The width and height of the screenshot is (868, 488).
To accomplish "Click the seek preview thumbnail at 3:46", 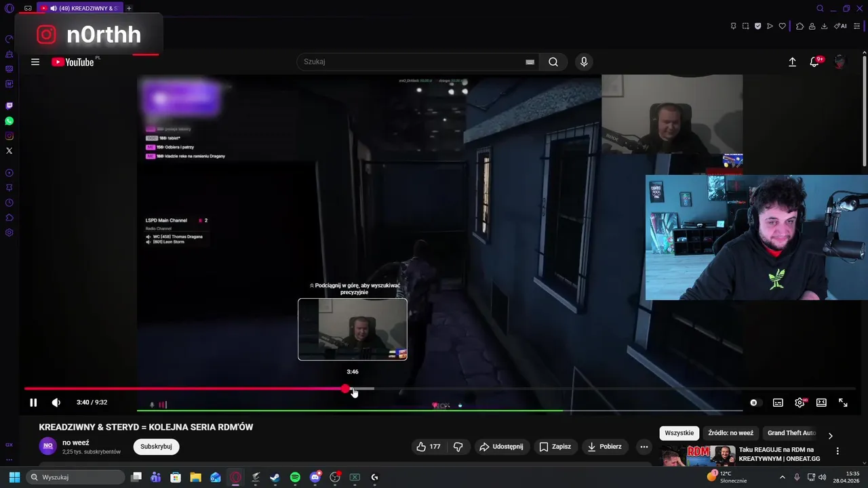I will click(x=353, y=329).
